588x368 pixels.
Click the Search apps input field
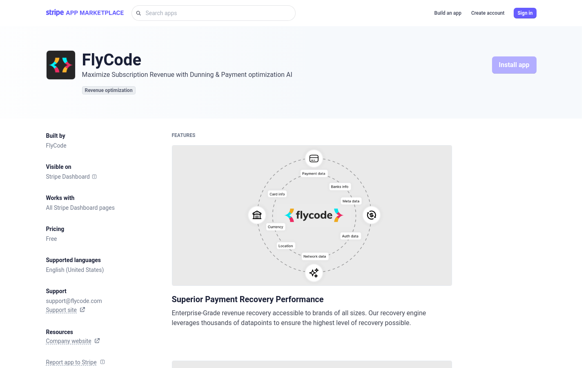(x=214, y=13)
